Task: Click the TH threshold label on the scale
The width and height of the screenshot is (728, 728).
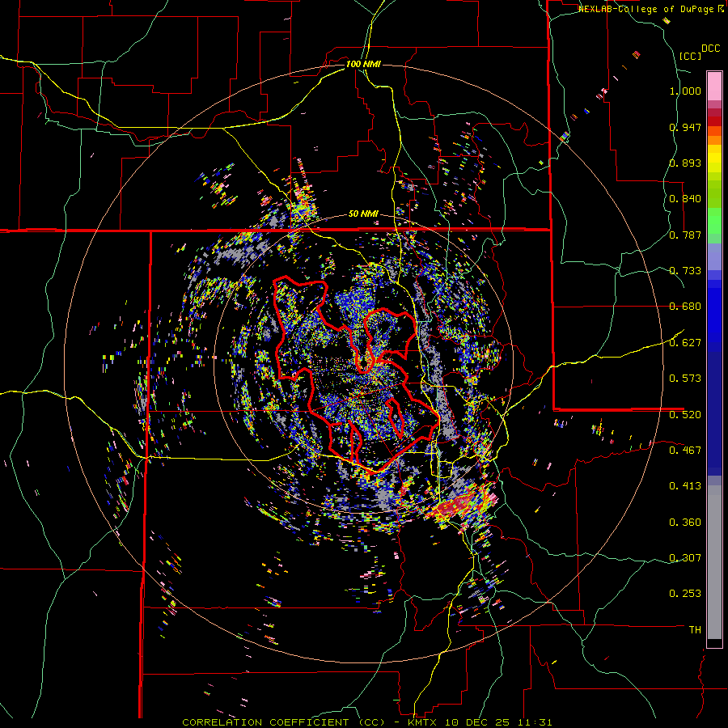Action: pos(695,630)
